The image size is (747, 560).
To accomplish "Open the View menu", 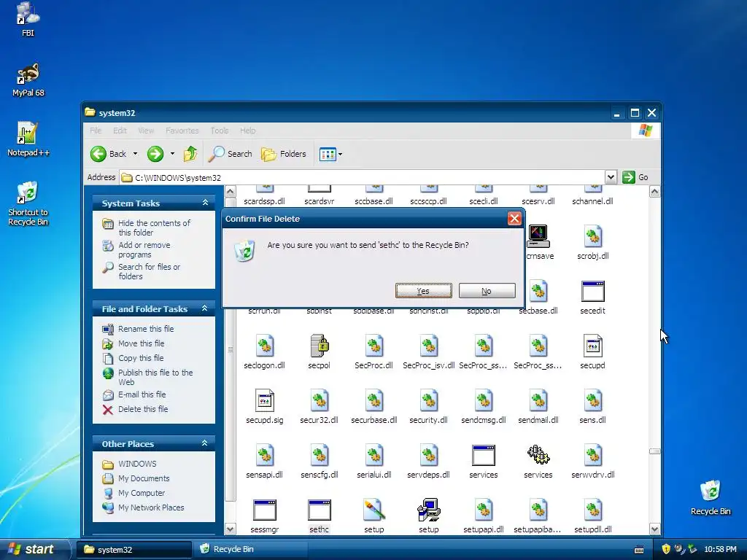I will click(146, 131).
